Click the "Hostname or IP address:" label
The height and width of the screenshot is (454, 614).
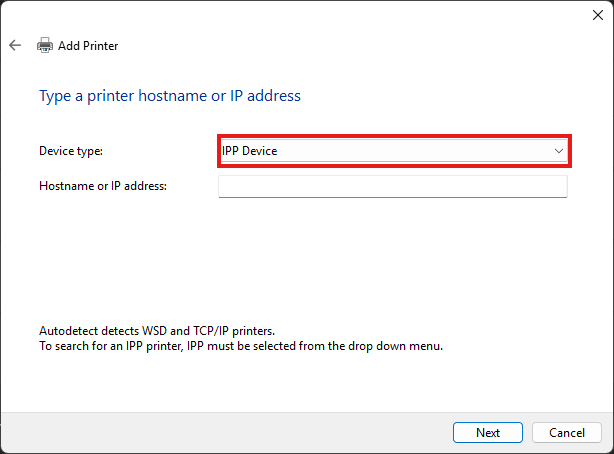click(x=103, y=186)
